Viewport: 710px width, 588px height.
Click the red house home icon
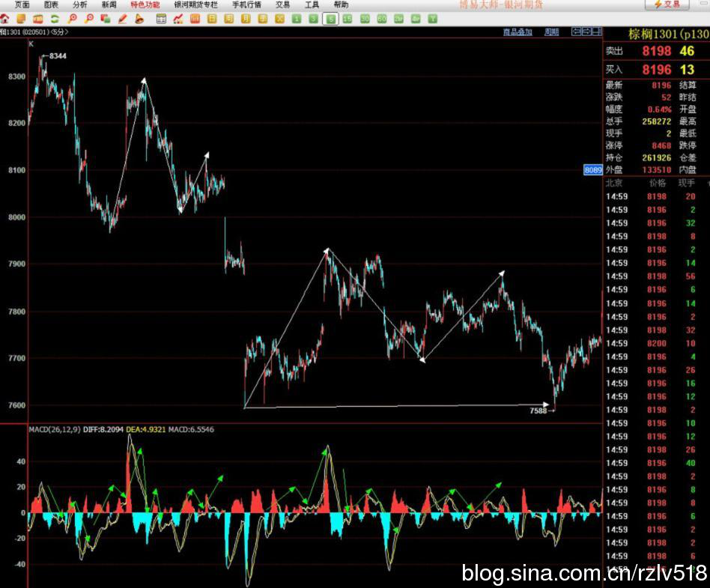click(x=5, y=19)
